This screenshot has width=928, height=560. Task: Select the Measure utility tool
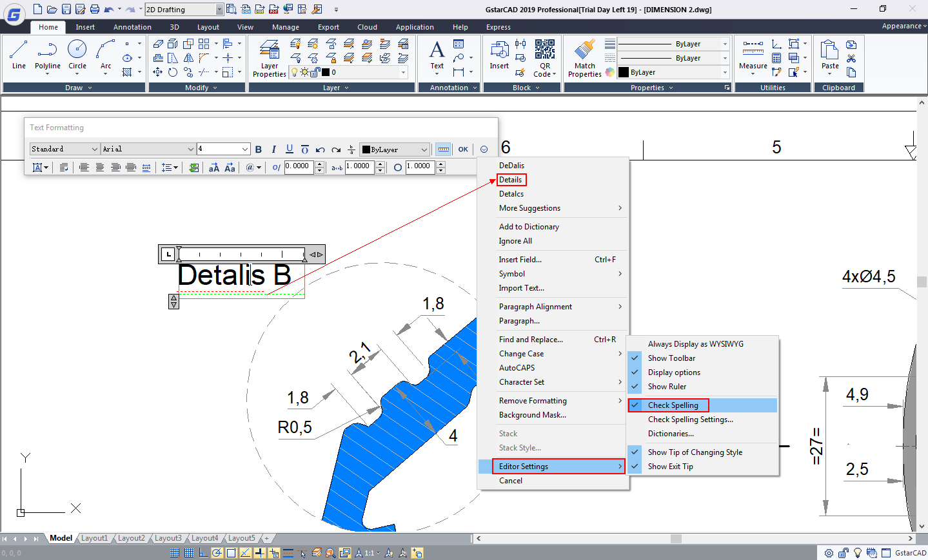coord(753,57)
